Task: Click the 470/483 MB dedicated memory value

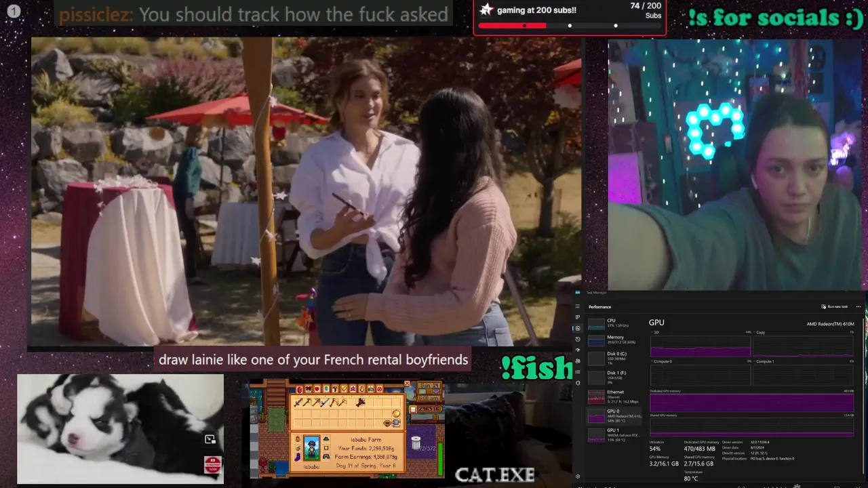Action: (698, 449)
